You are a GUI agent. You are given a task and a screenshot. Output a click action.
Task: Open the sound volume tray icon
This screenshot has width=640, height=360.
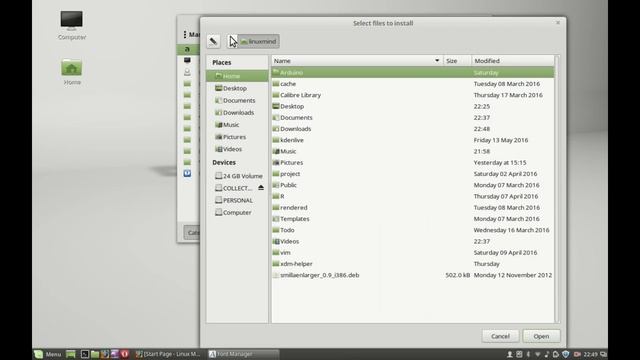(547, 354)
